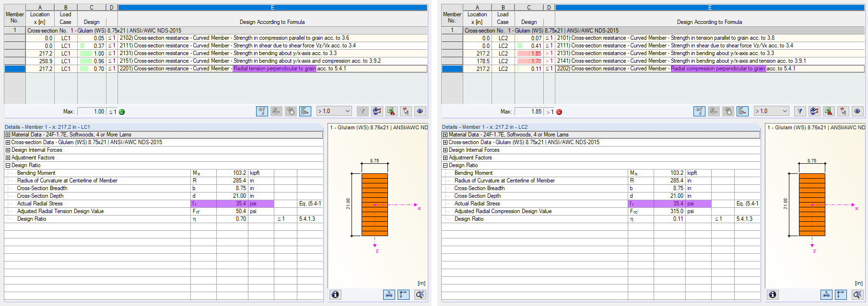Select the Radius of Curvature row in the LC1 details

164,181
